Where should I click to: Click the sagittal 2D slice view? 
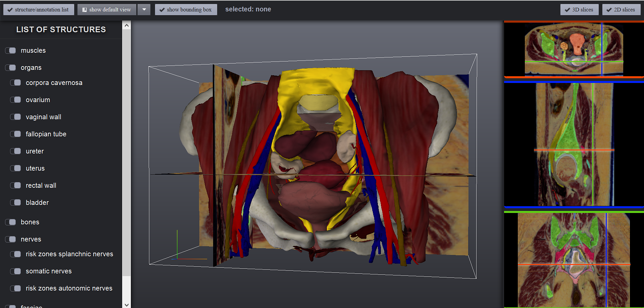point(574,144)
